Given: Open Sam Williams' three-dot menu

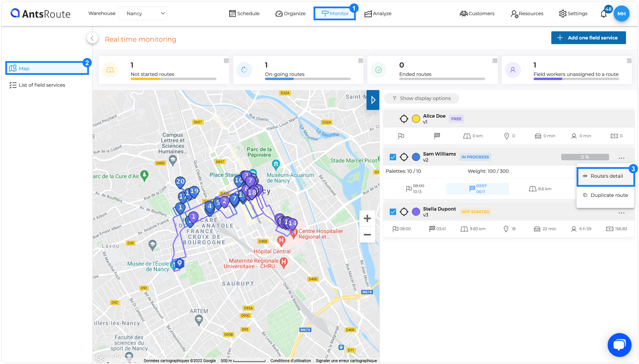Looking at the screenshot, I should click(621, 158).
